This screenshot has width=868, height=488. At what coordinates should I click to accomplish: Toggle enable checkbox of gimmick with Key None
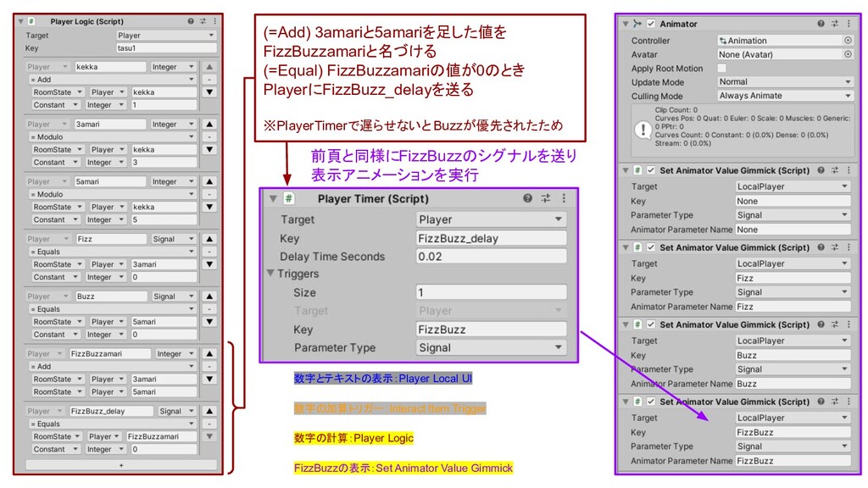coord(651,170)
